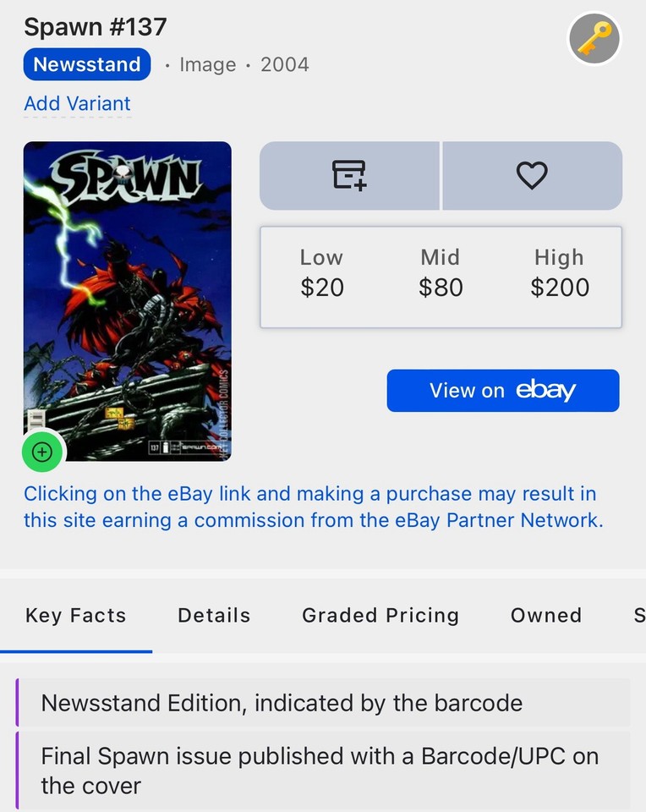Toggle the Newsstand edition badge
This screenshot has height=812, width=646.
(x=86, y=64)
